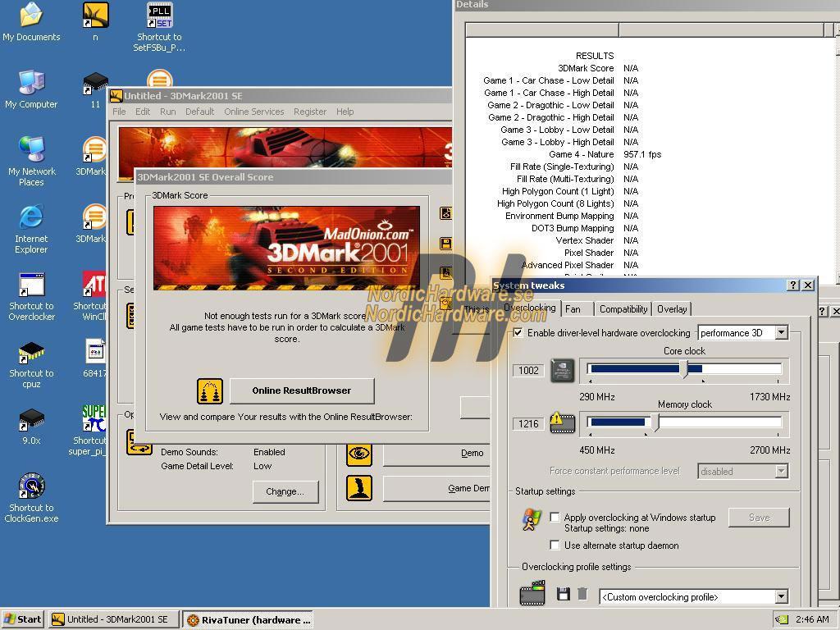Switch to the Fan tab
The image size is (840, 630).
[573, 309]
